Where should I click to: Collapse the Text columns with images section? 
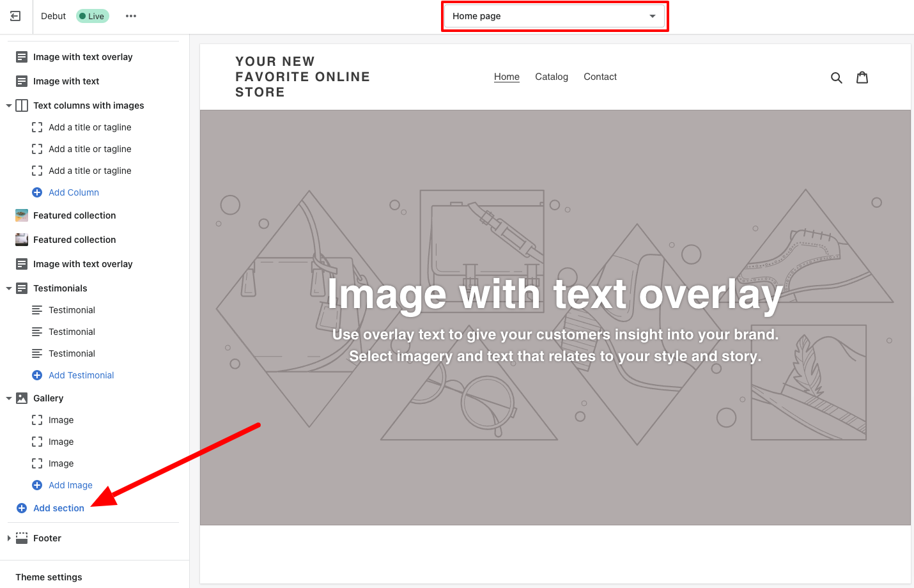pos(9,105)
